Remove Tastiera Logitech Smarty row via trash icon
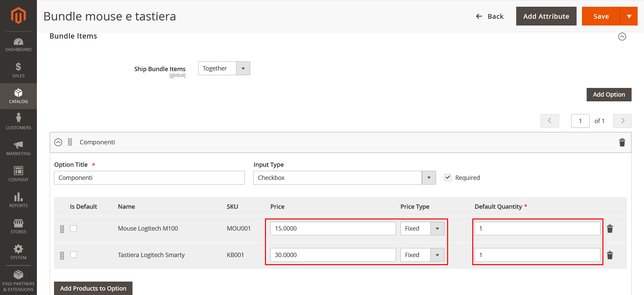Screen dimensions: 644x295 tap(610, 255)
